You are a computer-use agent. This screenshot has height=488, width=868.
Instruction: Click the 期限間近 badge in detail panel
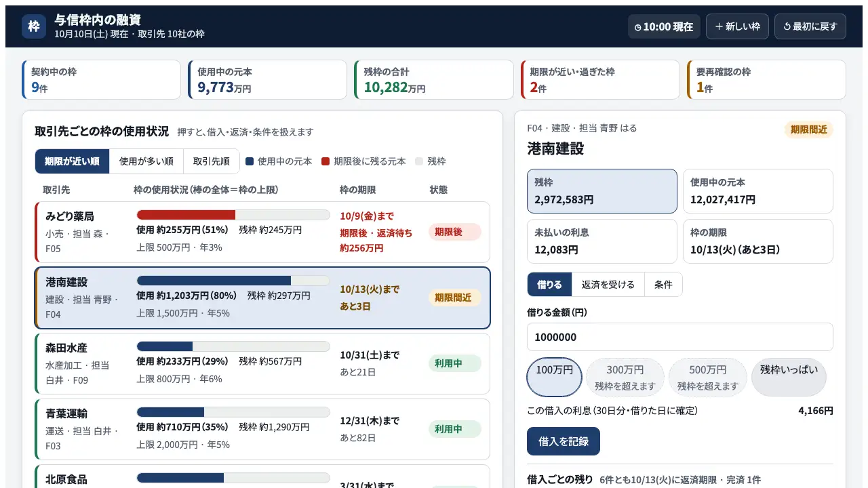click(808, 129)
